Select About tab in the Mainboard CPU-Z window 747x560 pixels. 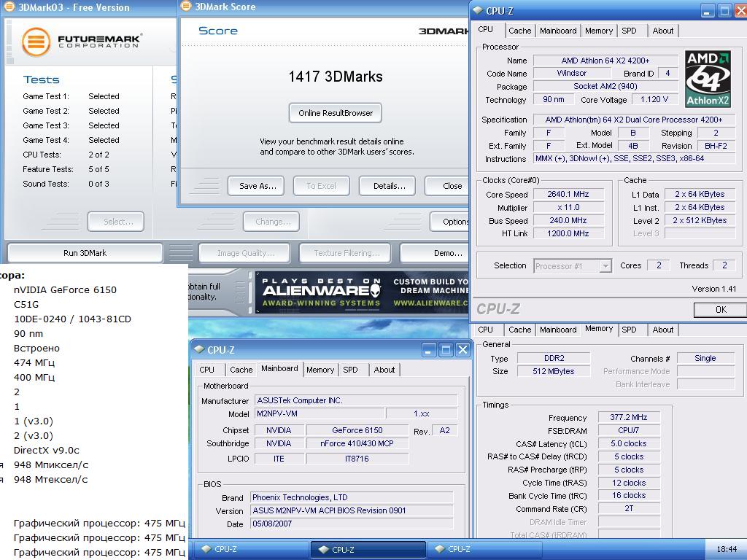pyautogui.click(x=384, y=370)
